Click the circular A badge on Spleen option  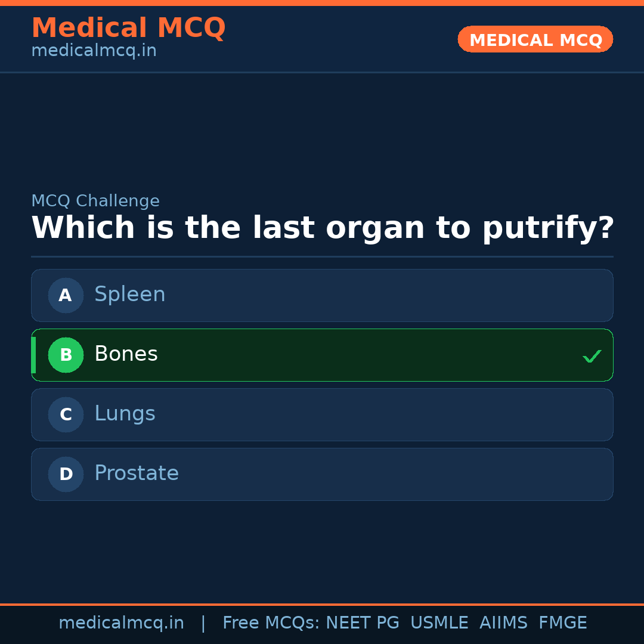(x=66, y=295)
